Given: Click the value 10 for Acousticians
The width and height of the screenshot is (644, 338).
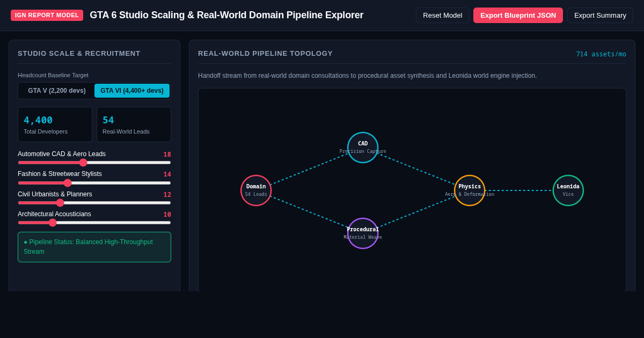Looking at the screenshot, I should point(167,215).
